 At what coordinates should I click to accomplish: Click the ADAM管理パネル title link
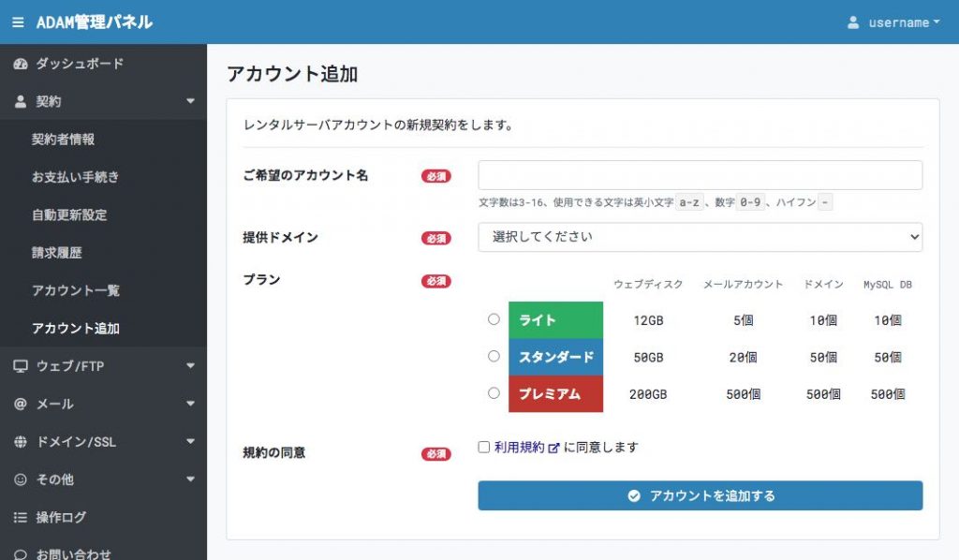(x=95, y=22)
